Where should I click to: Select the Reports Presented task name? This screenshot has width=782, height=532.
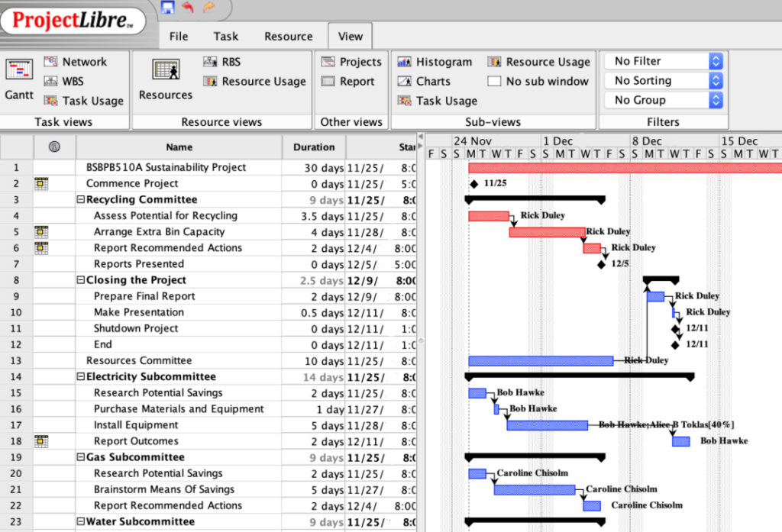click(139, 264)
